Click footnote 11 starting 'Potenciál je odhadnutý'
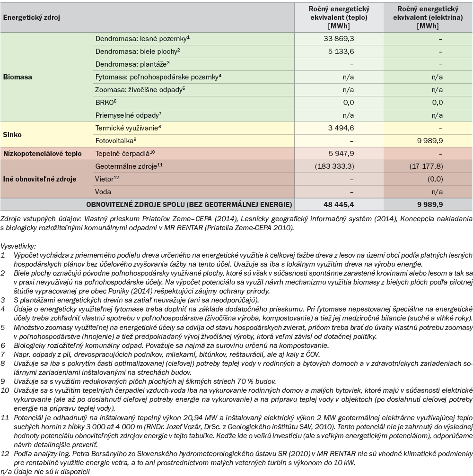 [x=236, y=431]
